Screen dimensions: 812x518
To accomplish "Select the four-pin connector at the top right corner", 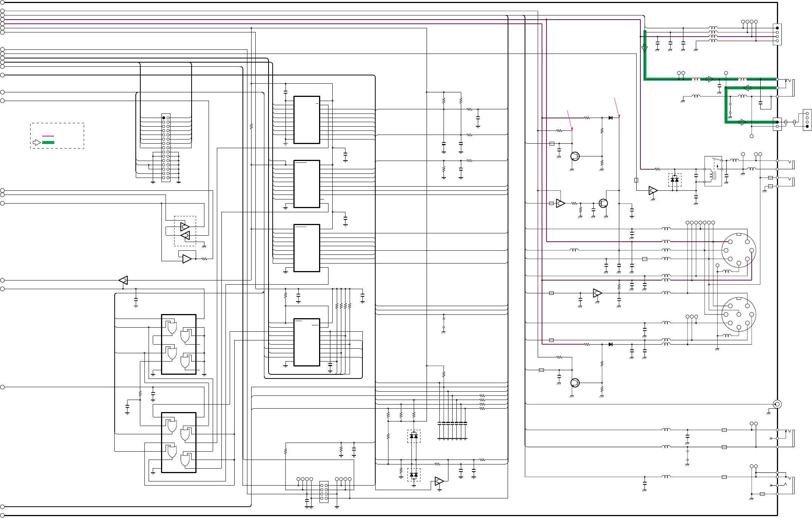I will point(777,34).
